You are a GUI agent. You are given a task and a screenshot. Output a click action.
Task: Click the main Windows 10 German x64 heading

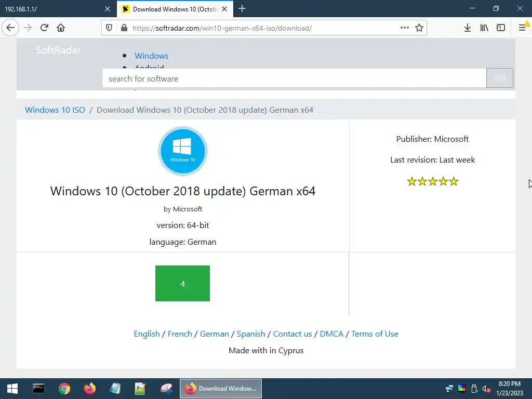tap(183, 191)
